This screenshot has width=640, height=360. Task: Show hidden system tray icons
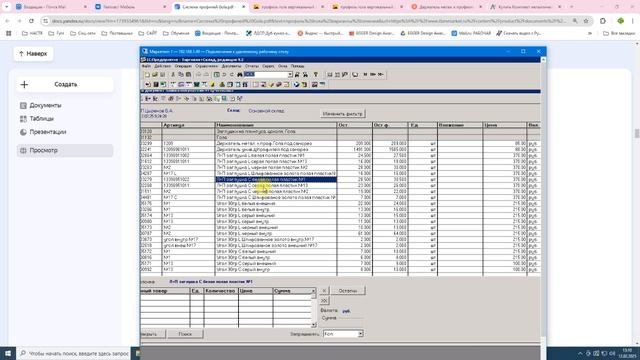click(x=580, y=353)
